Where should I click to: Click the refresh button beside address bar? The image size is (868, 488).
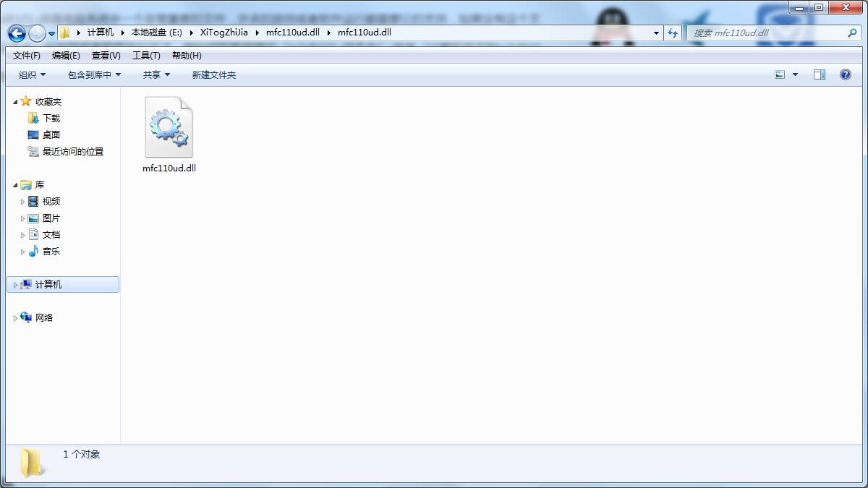coord(674,33)
